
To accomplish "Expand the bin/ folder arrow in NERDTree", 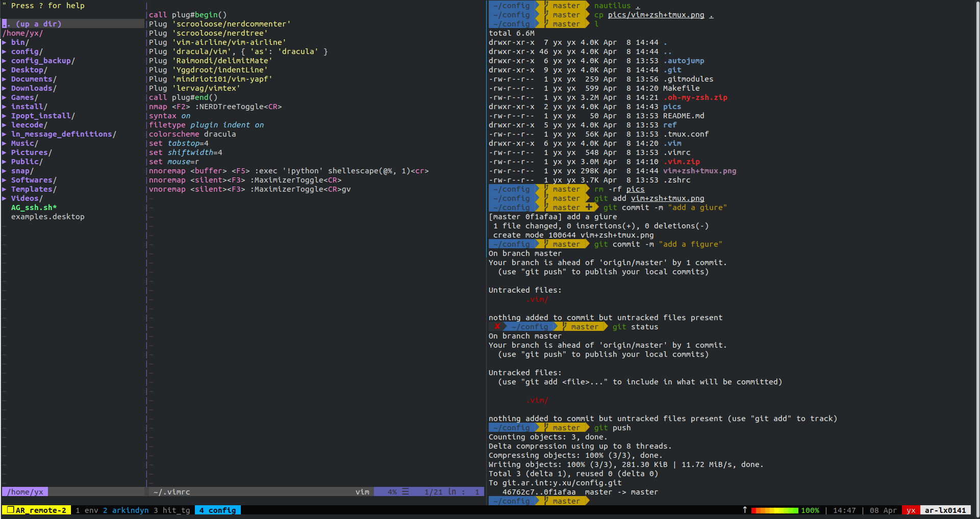I will coord(5,42).
